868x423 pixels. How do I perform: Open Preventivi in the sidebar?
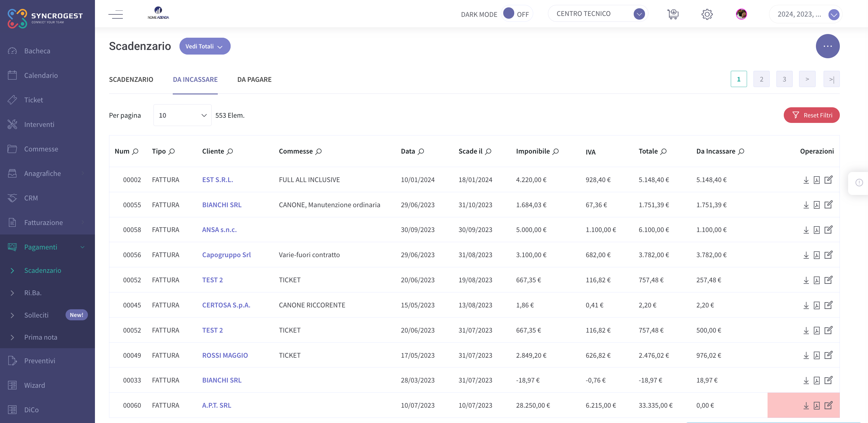click(x=47, y=360)
